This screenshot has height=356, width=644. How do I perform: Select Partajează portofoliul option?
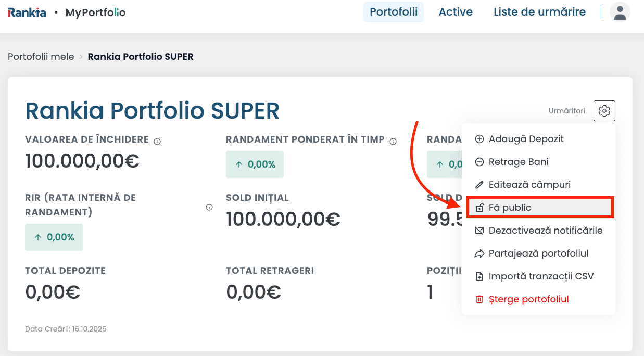tap(538, 253)
